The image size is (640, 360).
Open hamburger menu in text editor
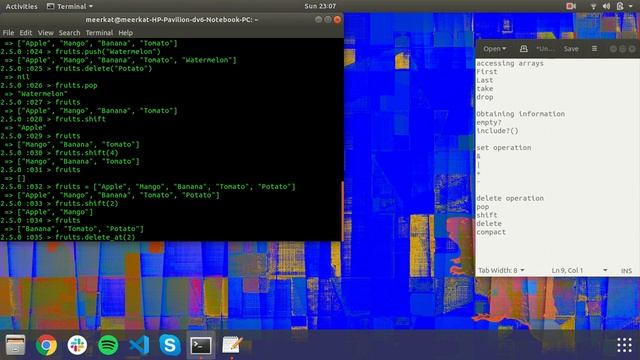tap(594, 49)
